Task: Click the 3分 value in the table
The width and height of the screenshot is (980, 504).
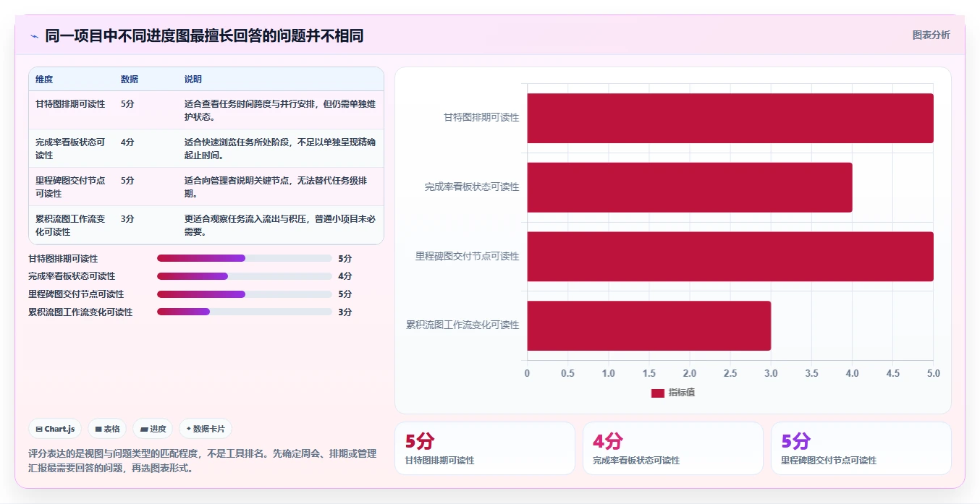Action: 127,219
